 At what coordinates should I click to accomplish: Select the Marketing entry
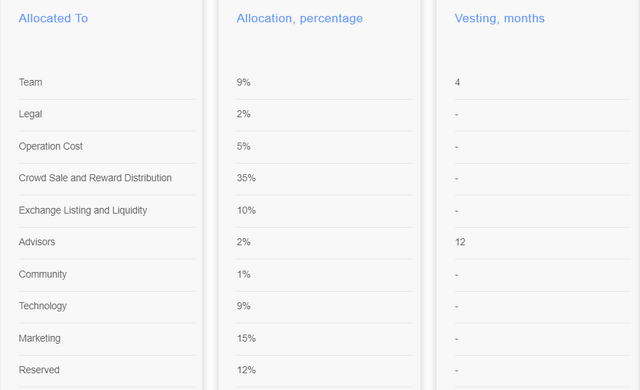point(40,339)
